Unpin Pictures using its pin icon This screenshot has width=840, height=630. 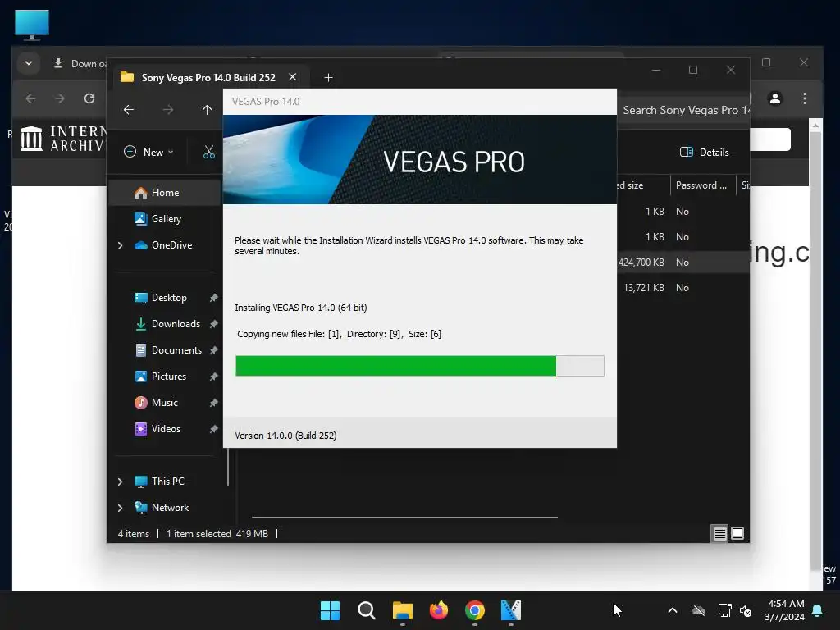click(x=214, y=377)
